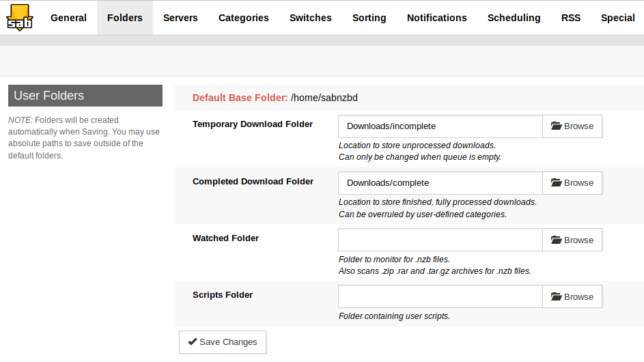Viewport: 644px width, 362px height.
Task: Click the empty Scripts Folder field
Action: pyautogui.click(x=440, y=297)
